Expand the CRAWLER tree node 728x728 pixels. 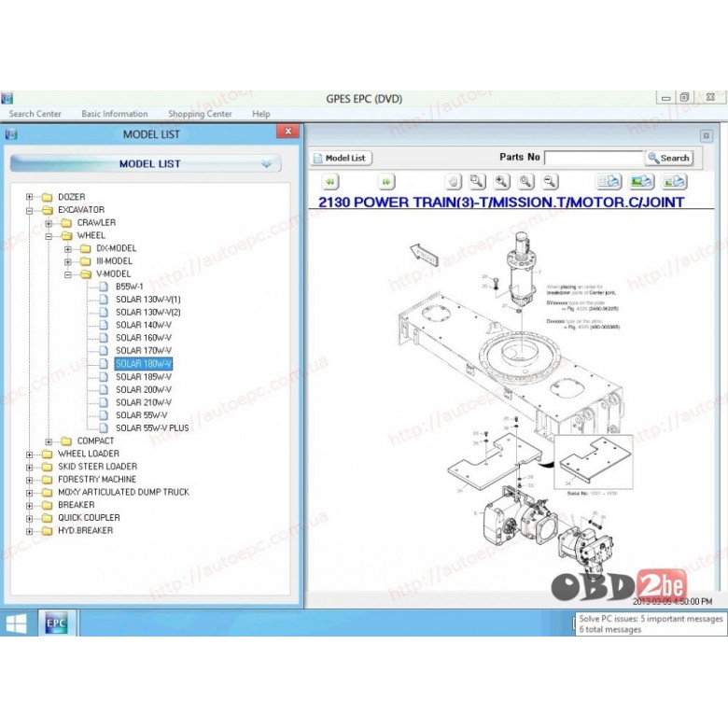click(x=49, y=223)
